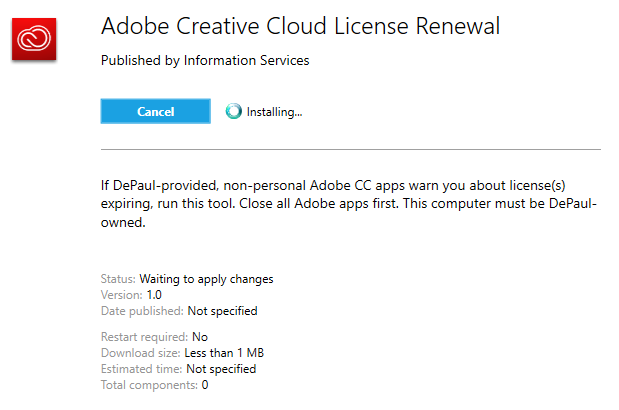Click the Total components label
Viewport: 619px width, 410px height.
149,385
